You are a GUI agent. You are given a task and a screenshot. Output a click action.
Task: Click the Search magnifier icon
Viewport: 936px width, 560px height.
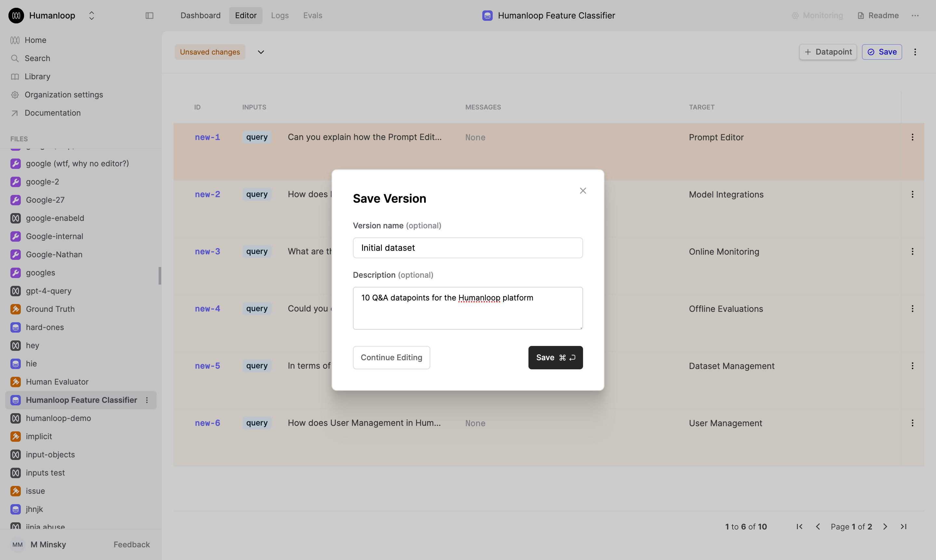pyautogui.click(x=15, y=58)
